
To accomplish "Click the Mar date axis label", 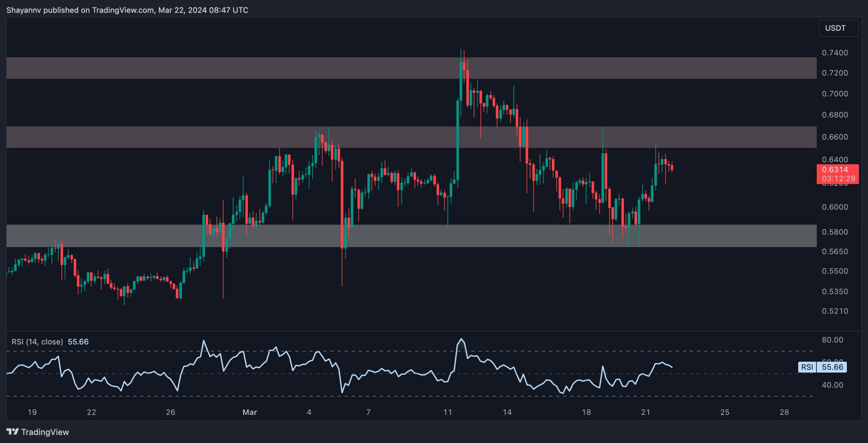I will (x=250, y=412).
